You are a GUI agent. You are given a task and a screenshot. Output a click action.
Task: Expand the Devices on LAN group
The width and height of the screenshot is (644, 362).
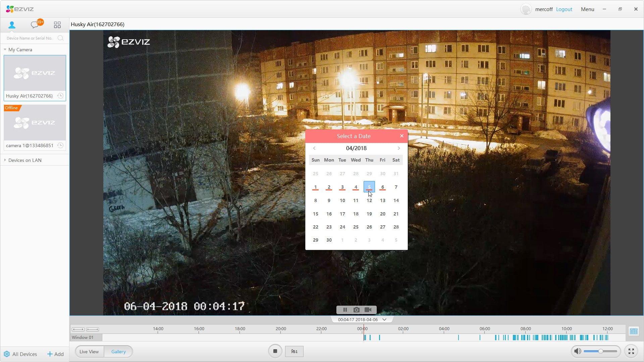click(x=5, y=160)
